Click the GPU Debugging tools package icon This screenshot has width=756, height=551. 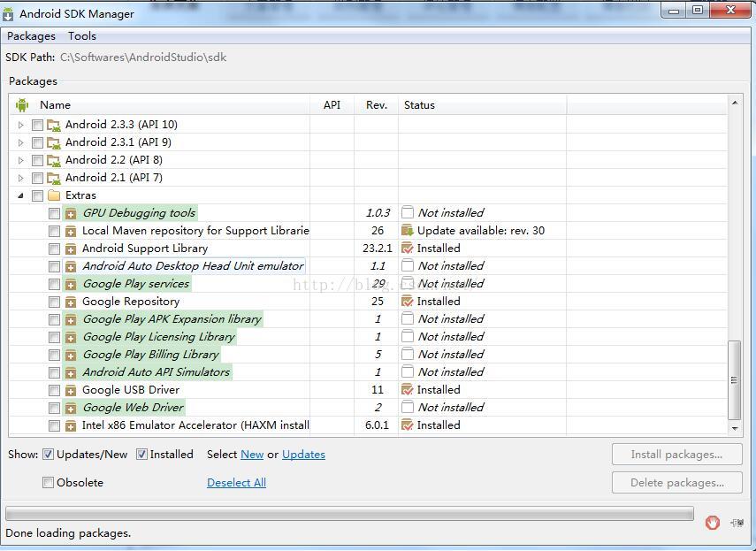[x=71, y=213]
